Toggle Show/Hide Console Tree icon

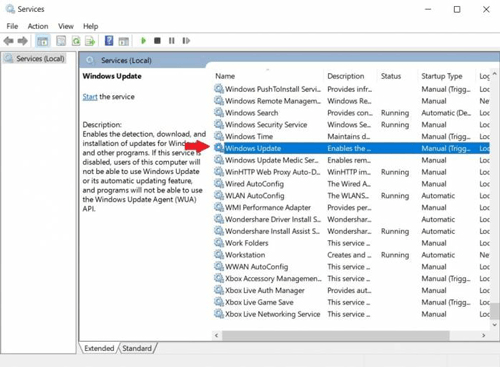pos(42,41)
